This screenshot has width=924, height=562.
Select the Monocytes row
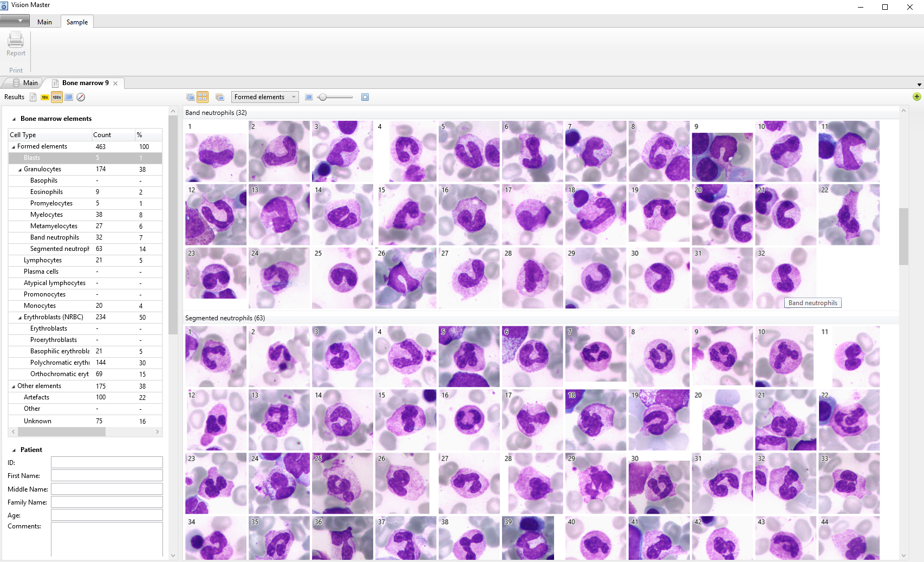85,306
